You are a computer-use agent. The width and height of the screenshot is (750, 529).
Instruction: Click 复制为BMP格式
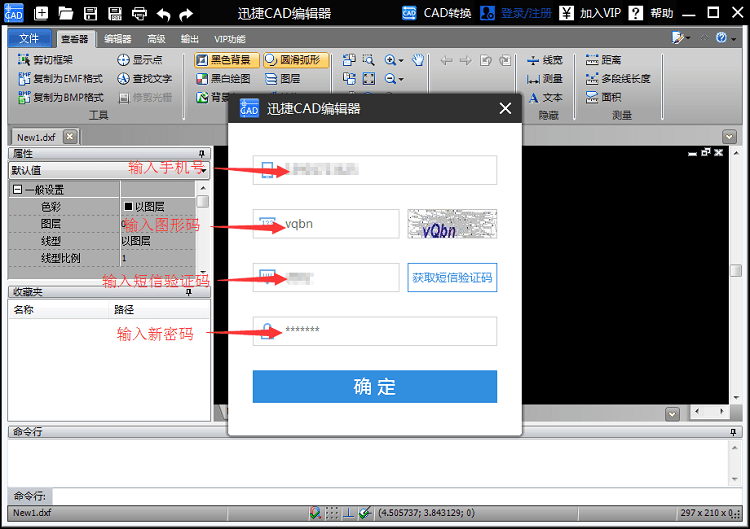[x=61, y=97]
